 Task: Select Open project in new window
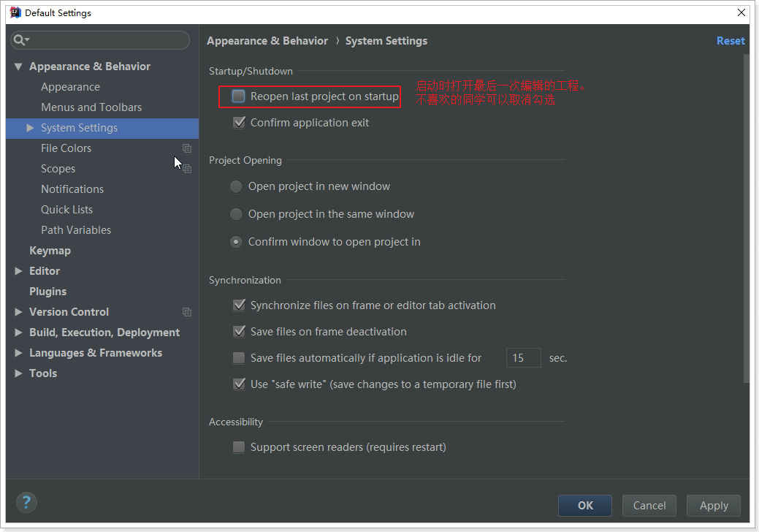236,187
